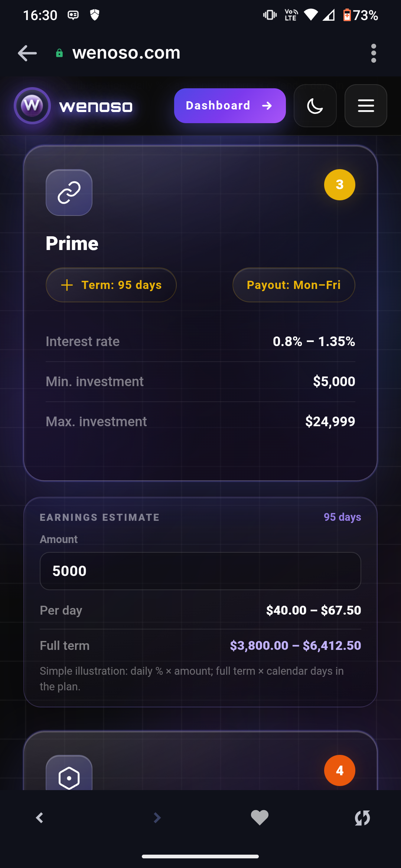
Task: Select the yellow number 3 badge
Action: click(339, 185)
